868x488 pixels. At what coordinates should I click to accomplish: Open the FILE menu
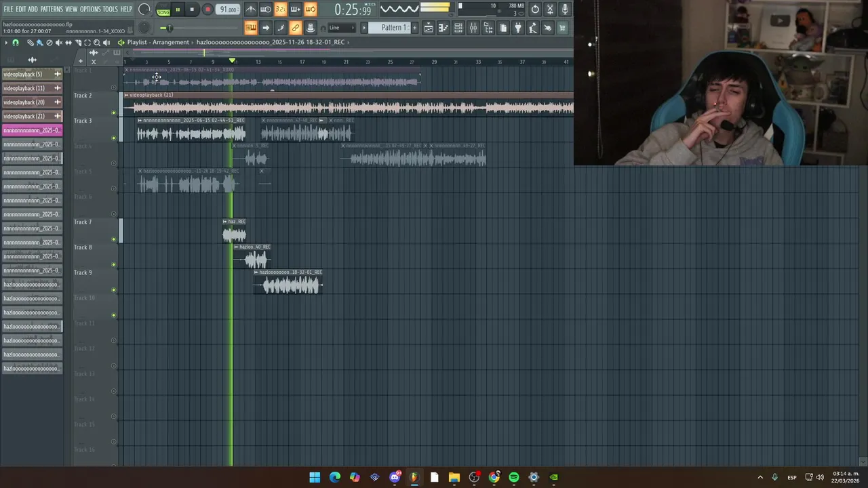8,9
